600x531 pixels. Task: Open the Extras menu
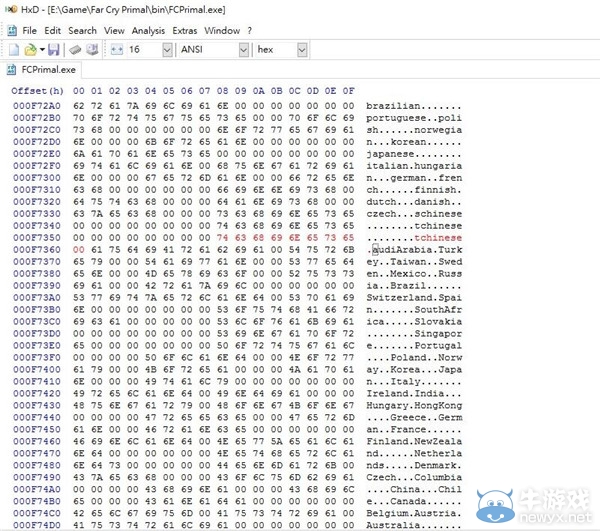[x=184, y=31]
